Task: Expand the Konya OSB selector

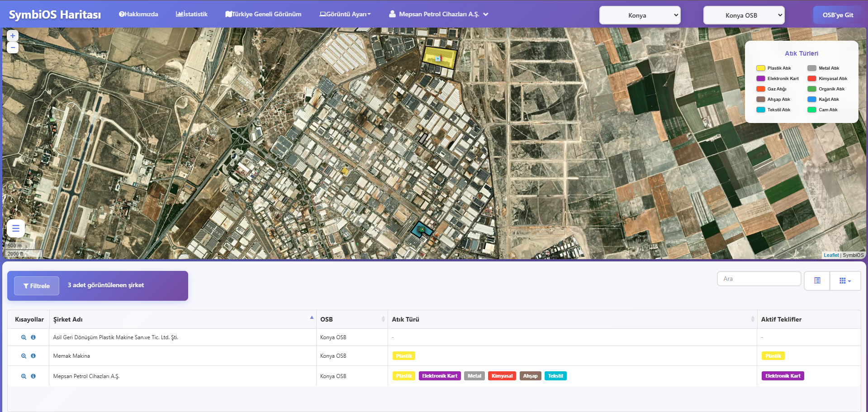Action: tap(744, 15)
